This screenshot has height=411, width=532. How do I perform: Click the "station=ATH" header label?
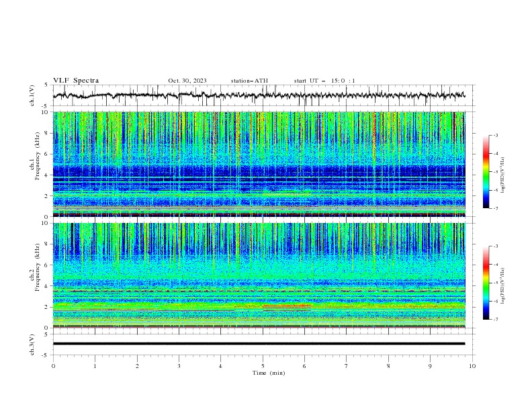click(x=249, y=81)
